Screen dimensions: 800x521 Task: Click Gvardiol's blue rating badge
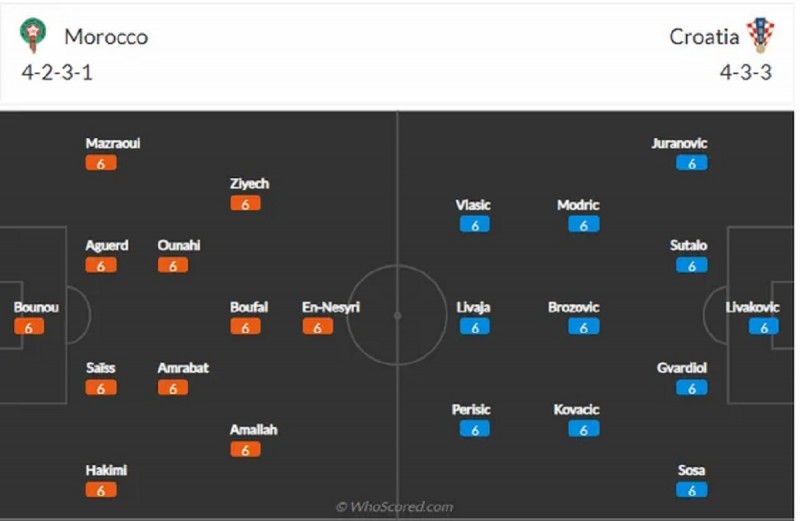coord(691,388)
